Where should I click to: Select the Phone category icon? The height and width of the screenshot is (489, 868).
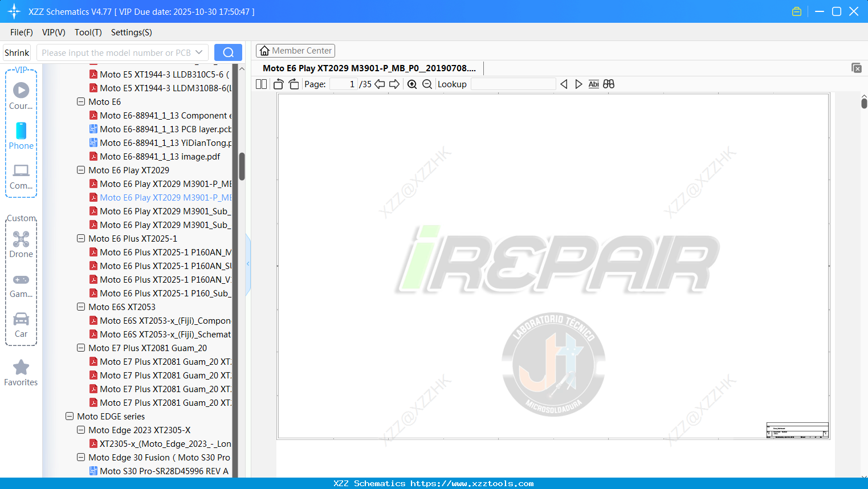point(21,136)
